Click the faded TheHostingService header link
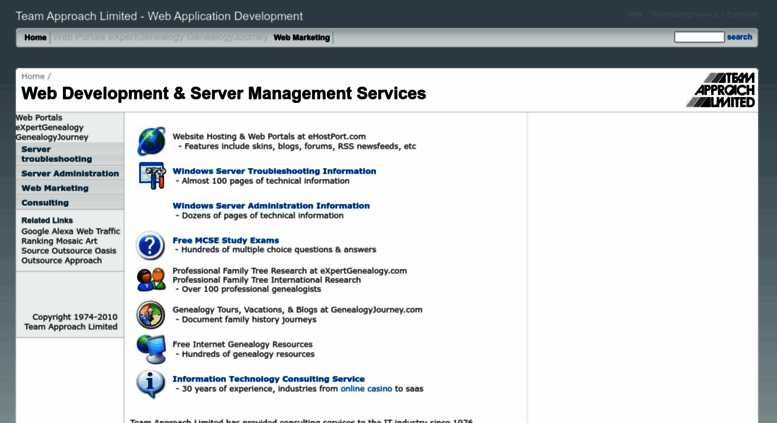Image resolution: width=777 pixels, height=423 pixels. [684, 14]
